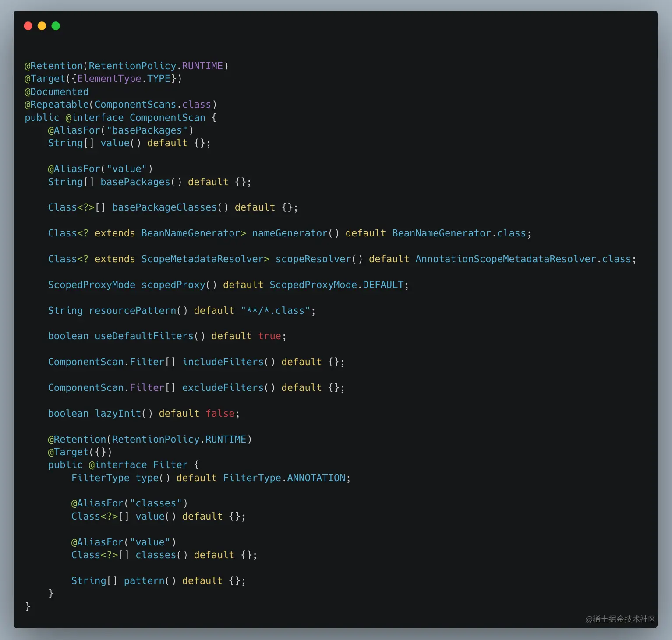The height and width of the screenshot is (640, 672).
Task: Click the Filter interface name in the declaration
Action: tap(170, 464)
